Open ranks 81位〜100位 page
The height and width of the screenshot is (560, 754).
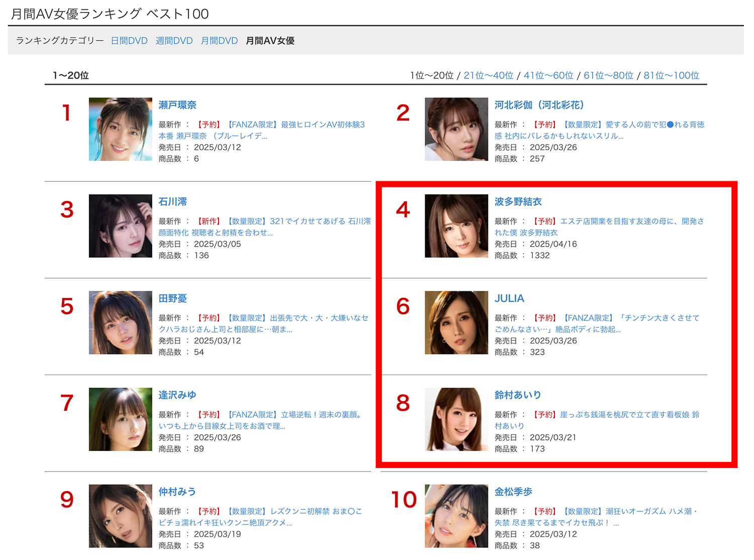click(x=671, y=75)
